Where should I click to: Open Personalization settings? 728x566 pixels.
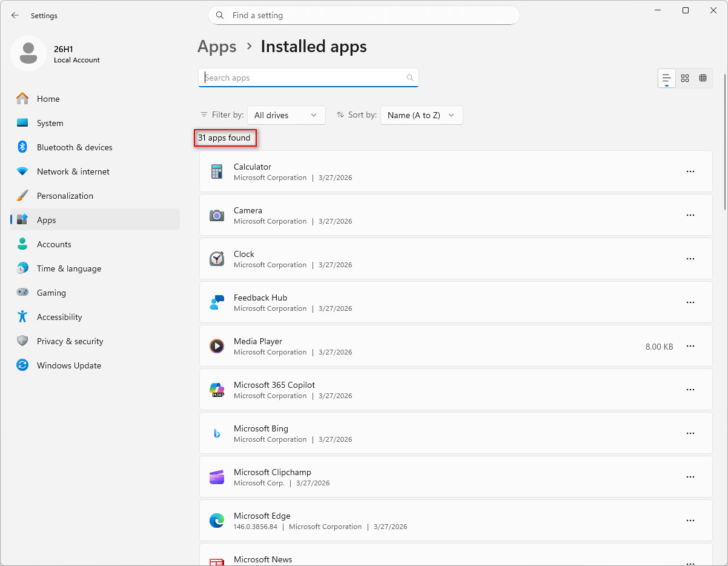[x=95, y=196]
